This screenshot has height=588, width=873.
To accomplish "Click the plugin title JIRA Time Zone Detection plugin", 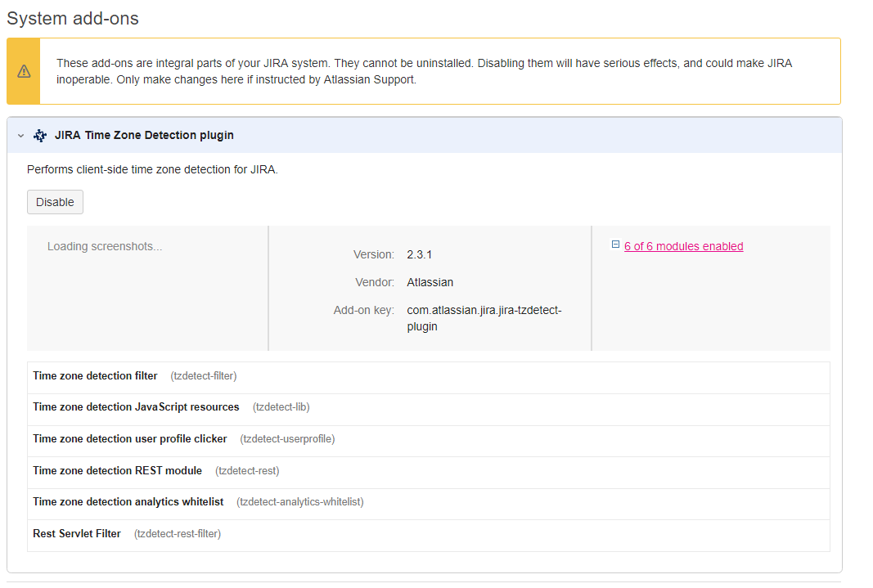I will click(x=144, y=135).
